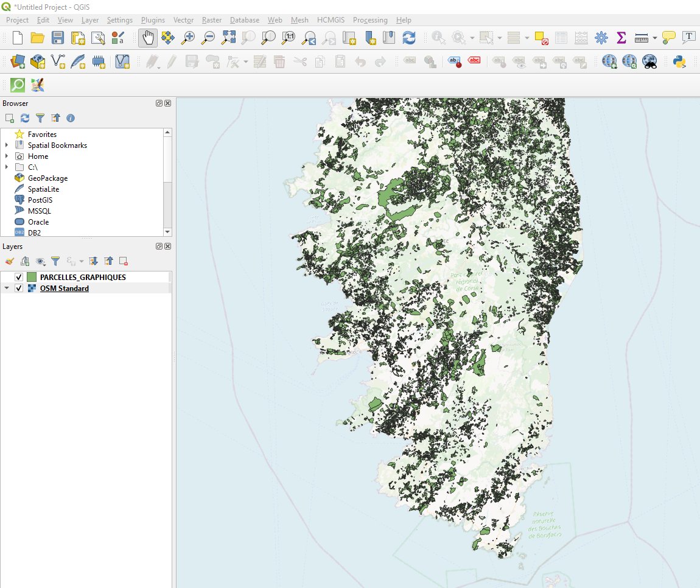Screen dimensions: 700x588
Task: Uncheck the OSM Standard layer checkbox
Action: tap(19, 289)
